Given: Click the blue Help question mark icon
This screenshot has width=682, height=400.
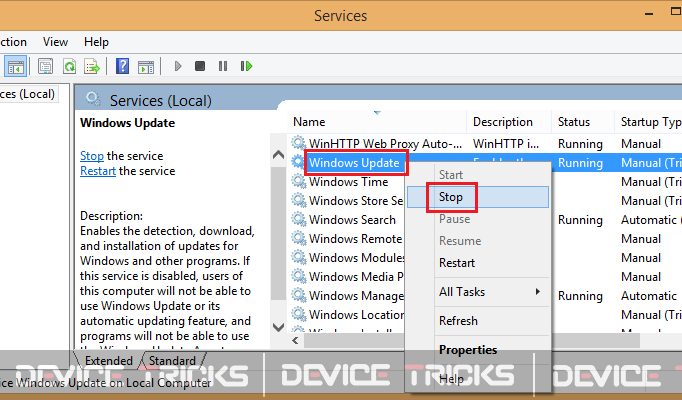Looking at the screenshot, I should pos(123,66).
